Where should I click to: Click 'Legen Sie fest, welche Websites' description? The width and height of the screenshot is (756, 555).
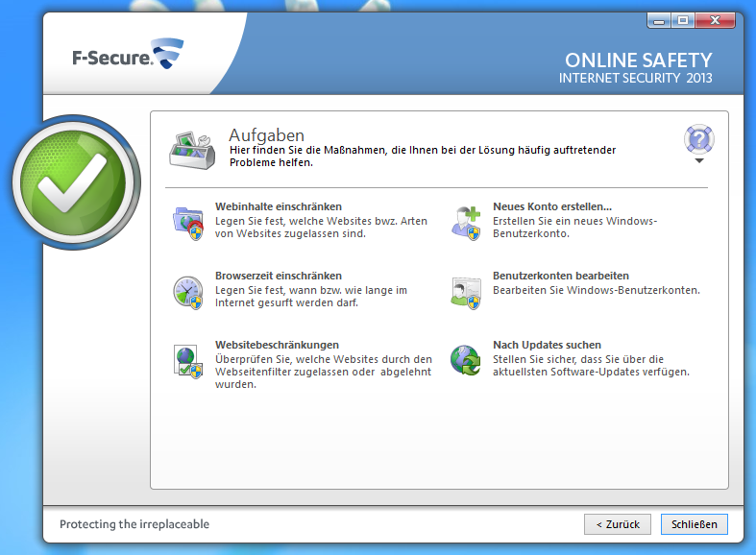tap(321, 227)
